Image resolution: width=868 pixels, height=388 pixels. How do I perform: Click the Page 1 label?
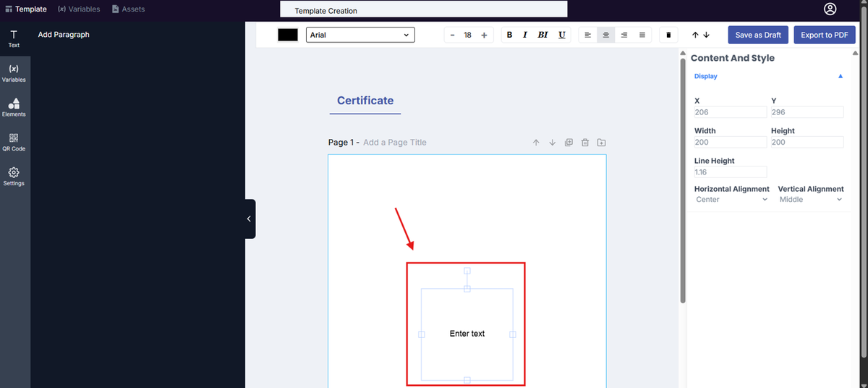click(x=341, y=143)
